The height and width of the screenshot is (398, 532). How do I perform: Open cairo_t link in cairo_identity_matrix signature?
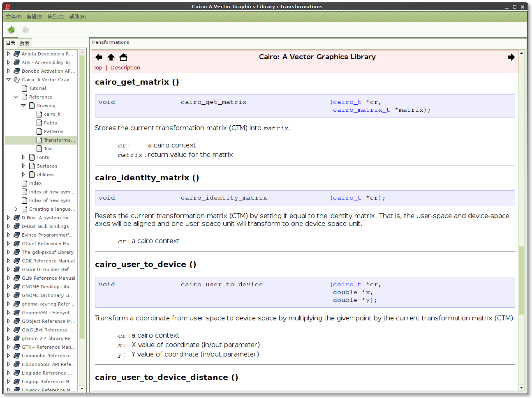click(x=347, y=198)
